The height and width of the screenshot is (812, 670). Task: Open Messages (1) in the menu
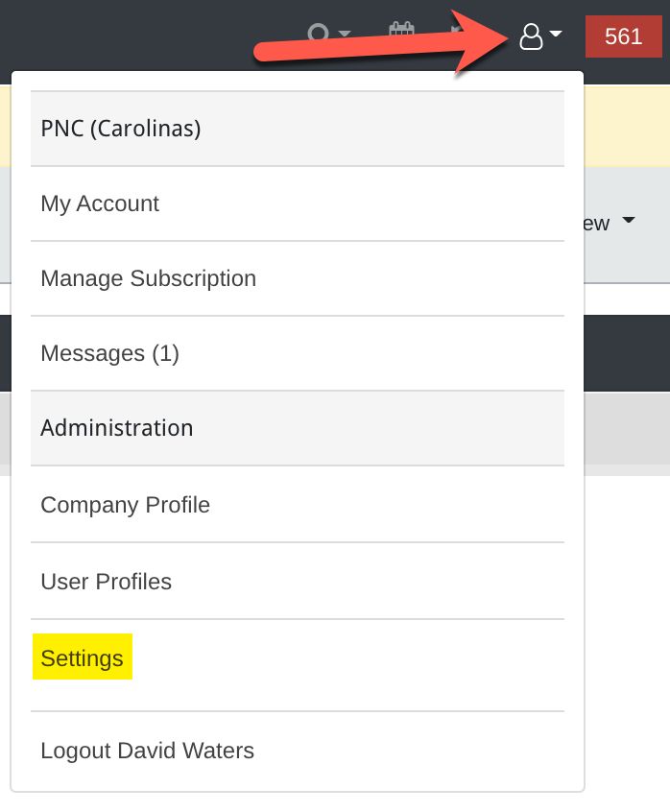[109, 353]
